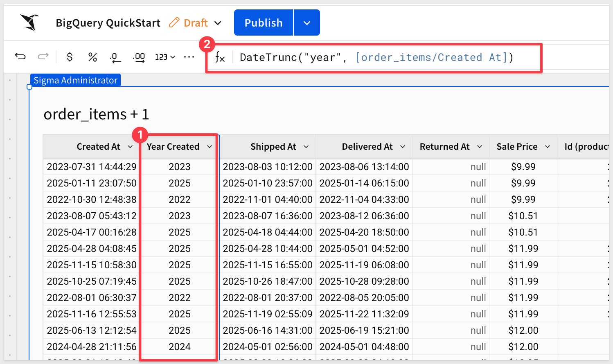613x364 pixels.
Task: Select the Shipped At column header
Action: pyautogui.click(x=273, y=147)
